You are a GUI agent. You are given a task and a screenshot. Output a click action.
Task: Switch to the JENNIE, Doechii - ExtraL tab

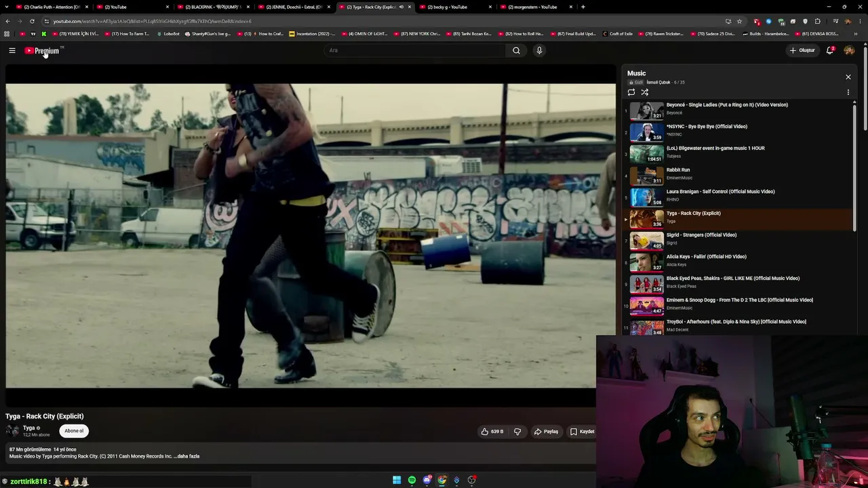click(x=294, y=7)
